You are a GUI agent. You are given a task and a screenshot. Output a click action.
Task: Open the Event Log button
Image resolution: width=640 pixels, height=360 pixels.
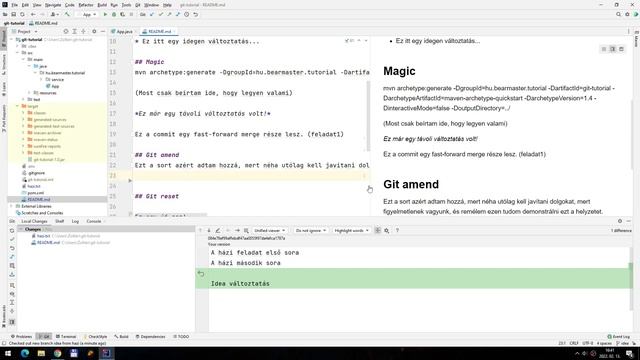(x=619, y=337)
